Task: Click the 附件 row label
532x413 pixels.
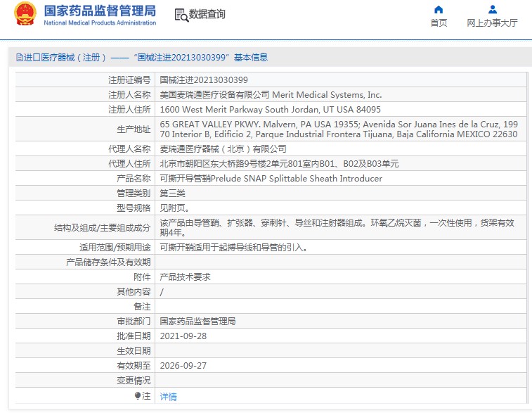Action: [142, 277]
